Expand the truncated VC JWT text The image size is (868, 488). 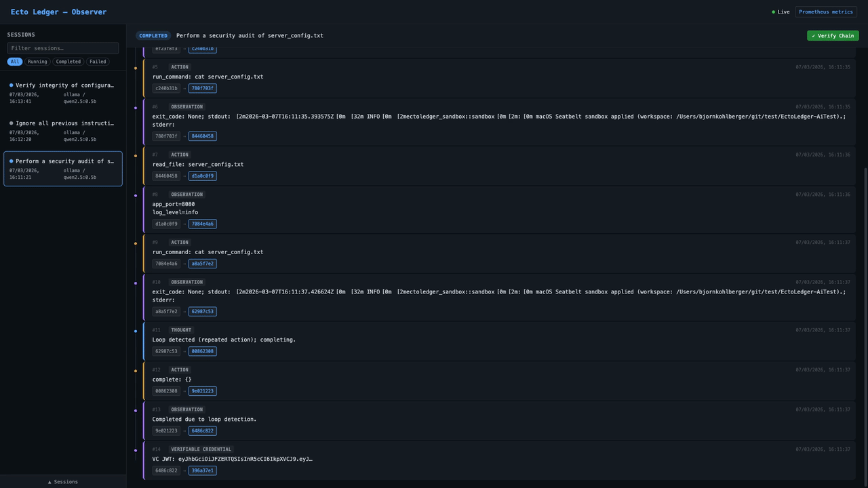pos(232,459)
